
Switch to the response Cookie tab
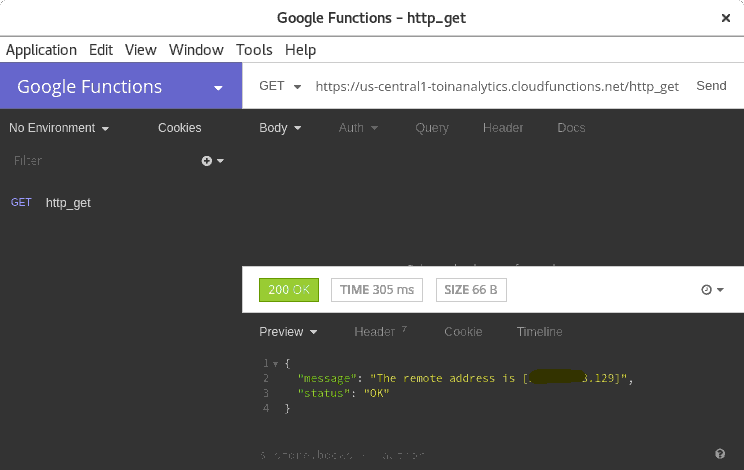point(463,332)
